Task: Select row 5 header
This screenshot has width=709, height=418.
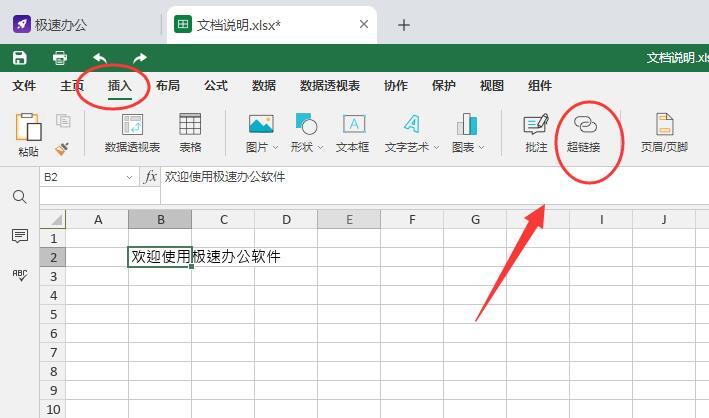Action: (53, 314)
